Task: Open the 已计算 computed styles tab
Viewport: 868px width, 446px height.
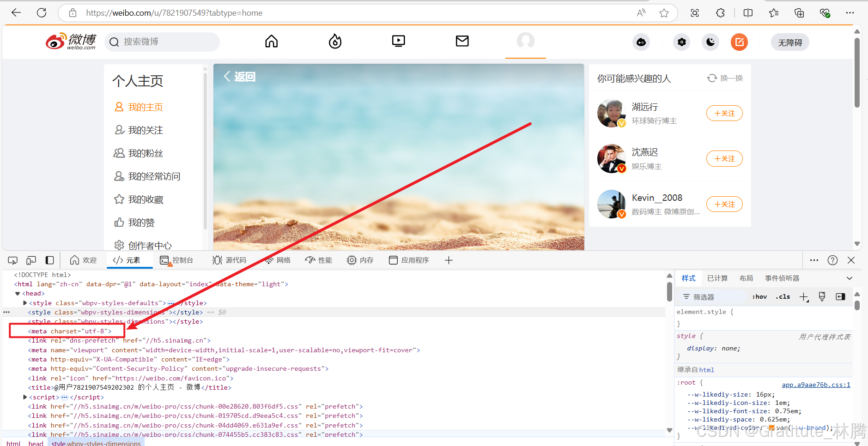Action: tap(717, 278)
